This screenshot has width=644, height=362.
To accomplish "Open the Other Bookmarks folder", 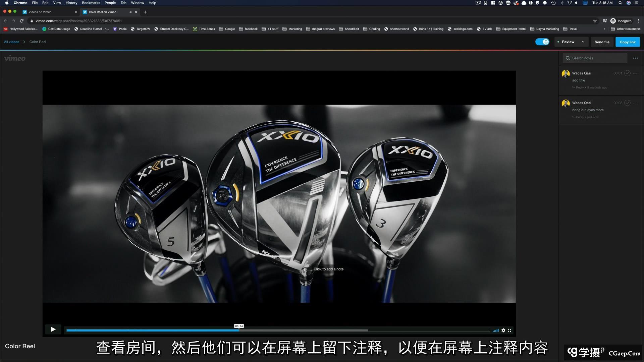I will 626,29.
